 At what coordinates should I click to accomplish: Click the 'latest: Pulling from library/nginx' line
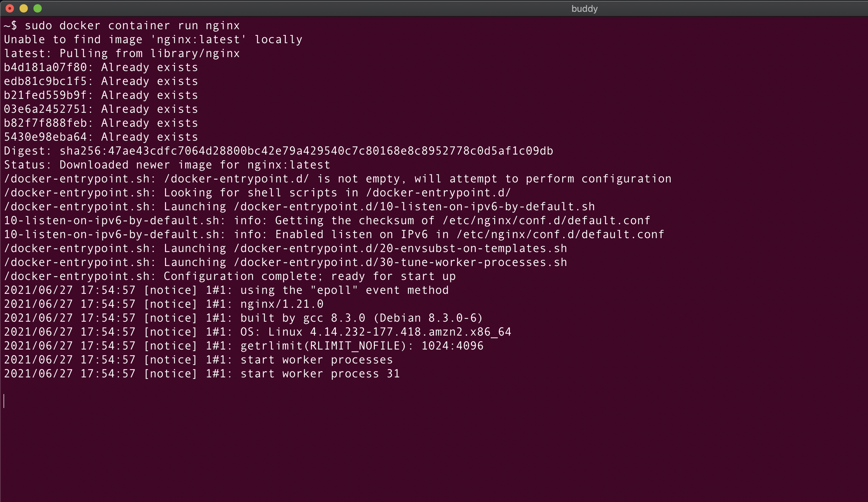click(x=122, y=53)
